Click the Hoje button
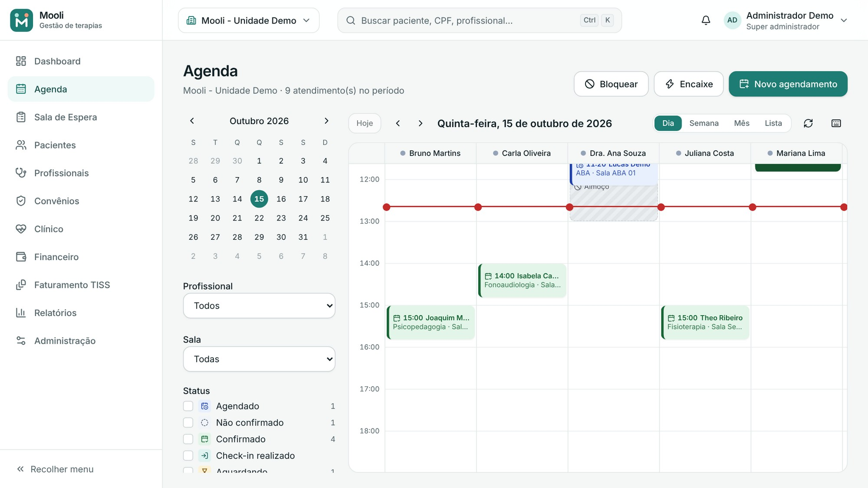 (365, 123)
